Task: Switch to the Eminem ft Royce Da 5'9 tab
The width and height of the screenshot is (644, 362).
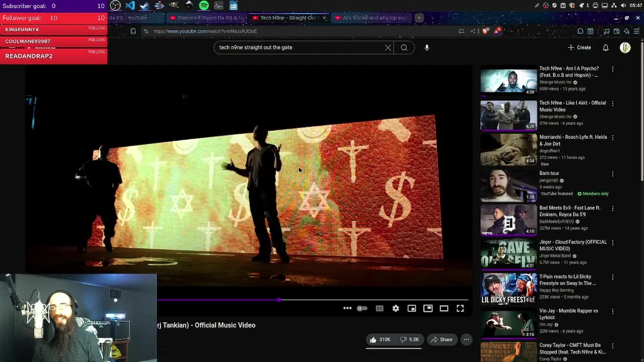Action: [x=207, y=18]
